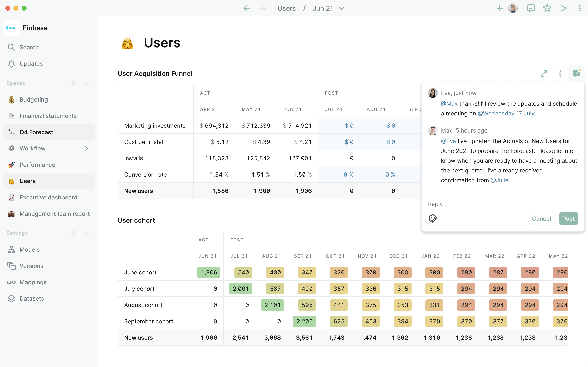Click the plus icon in top bar

pos(500,8)
